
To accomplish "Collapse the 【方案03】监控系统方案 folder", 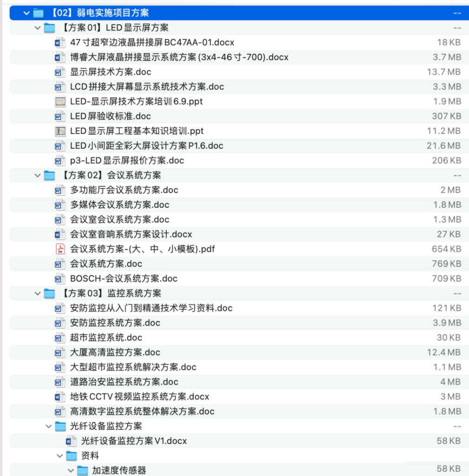I will pyautogui.click(x=38, y=293).
